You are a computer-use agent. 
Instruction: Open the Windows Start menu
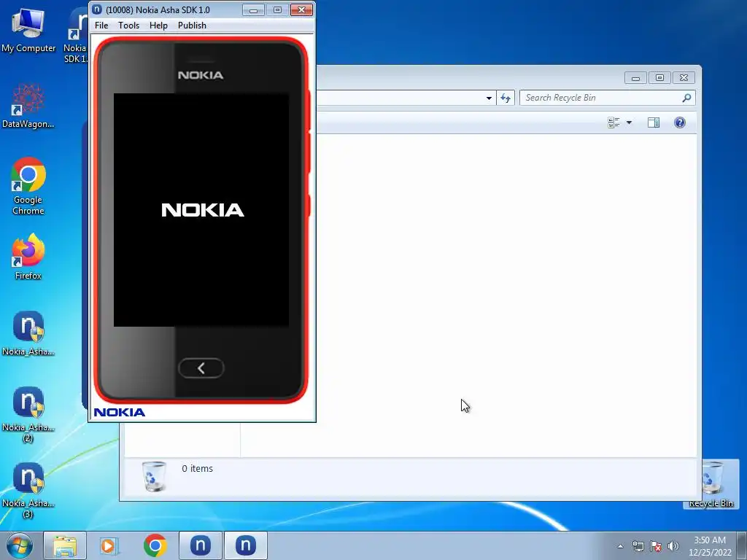point(20,545)
